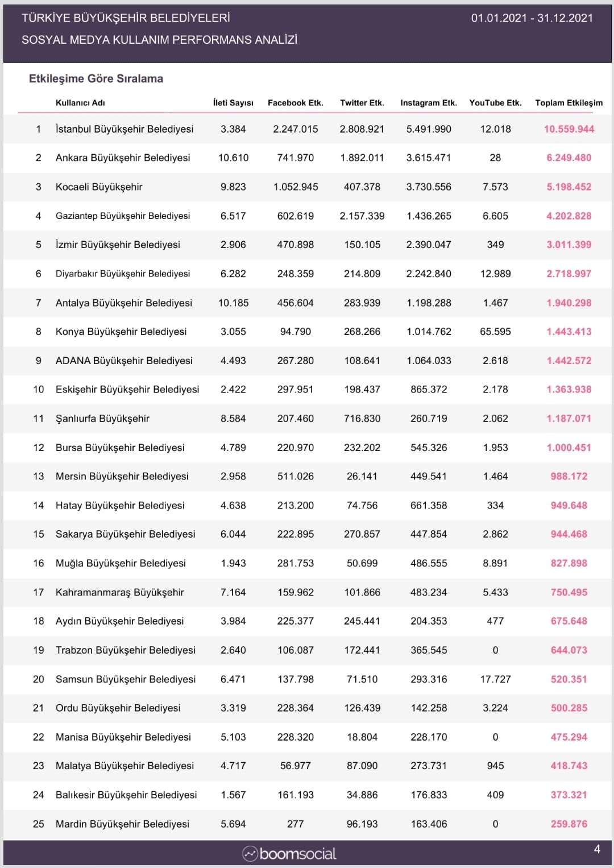The width and height of the screenshot is (614, 868).
Task: Click Ankara Büyükşehir Belediyesi name
Action: coord(123,158)
